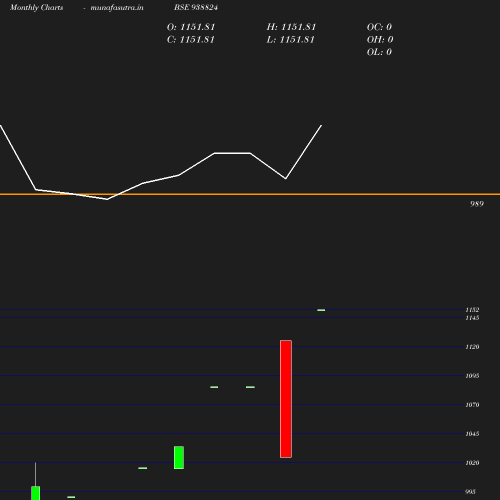Click the 1095 price axis label
Screen dimensions: 500x500
pos(472,376)
